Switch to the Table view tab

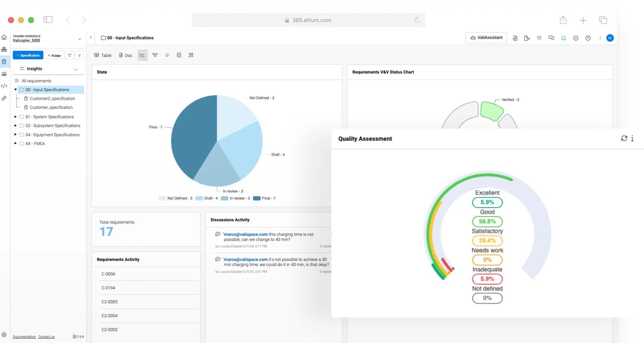(x=103, y=55)
